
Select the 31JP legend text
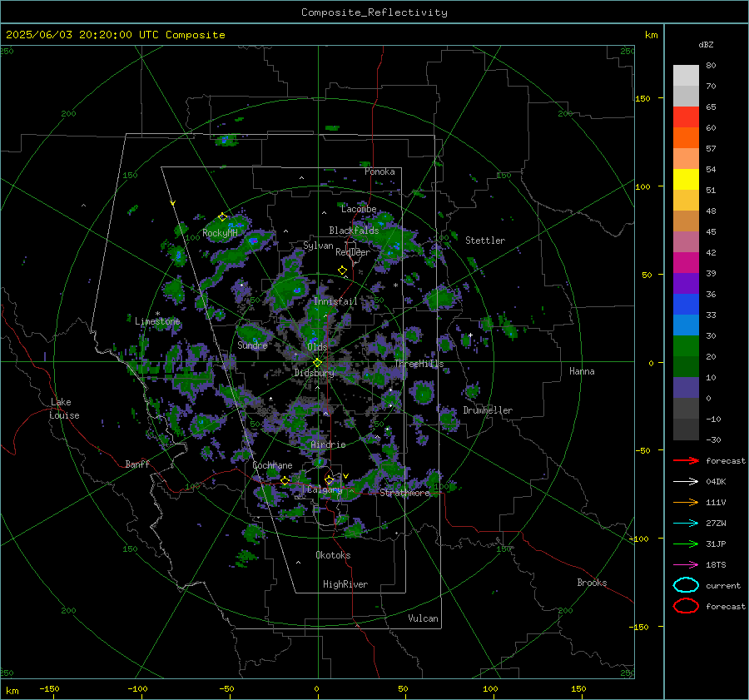coord(716,544)
